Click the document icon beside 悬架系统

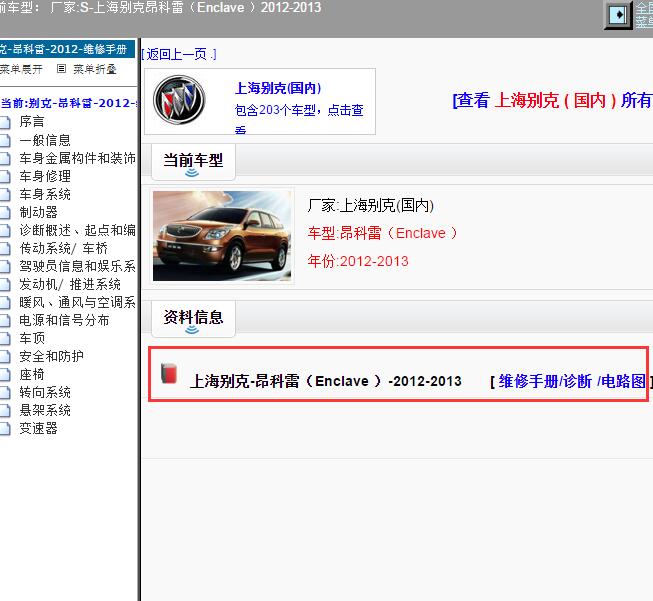(x=5, y=411)
